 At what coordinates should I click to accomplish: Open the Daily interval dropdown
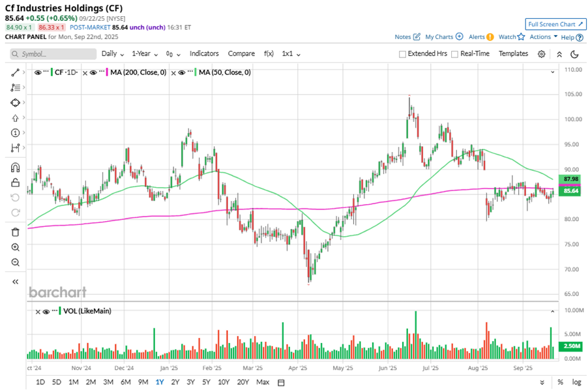[113, 53]
